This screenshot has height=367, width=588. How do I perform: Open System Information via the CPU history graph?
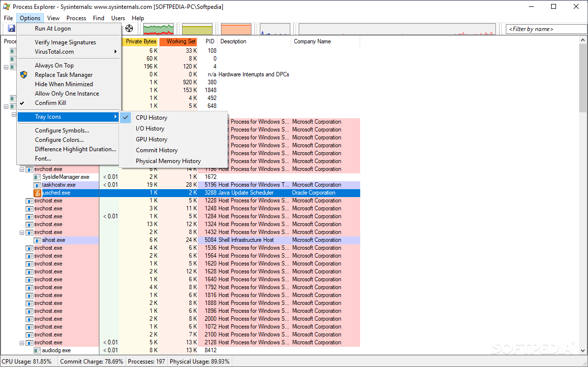158,28
